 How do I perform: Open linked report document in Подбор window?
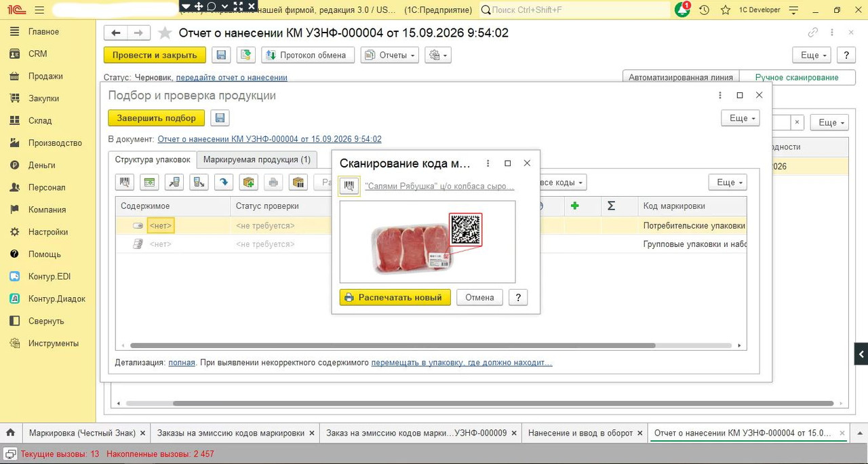pyautogui.click(x=270, y=139)
